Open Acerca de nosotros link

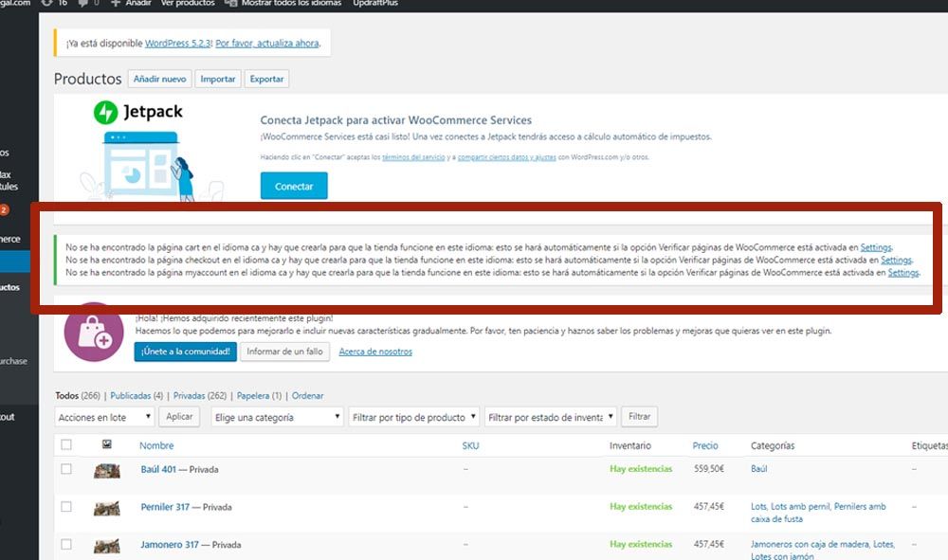point(375,352)
